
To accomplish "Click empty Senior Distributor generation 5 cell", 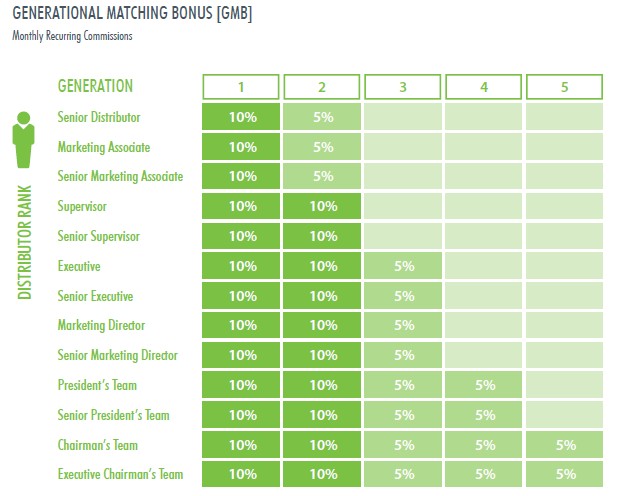I will (x=564, y=117).
